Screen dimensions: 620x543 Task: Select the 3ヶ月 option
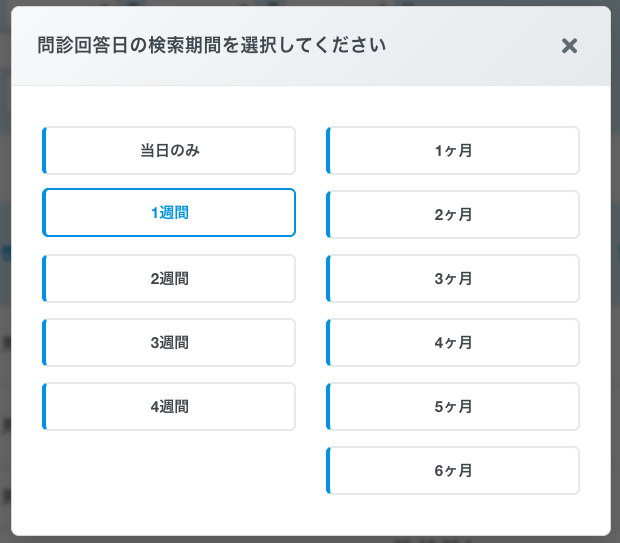(x=453, y=279)
